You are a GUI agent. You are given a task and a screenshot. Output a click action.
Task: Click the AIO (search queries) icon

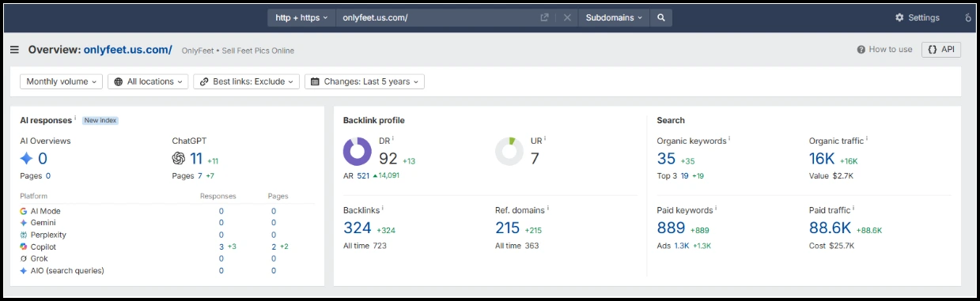coord(24,271)
